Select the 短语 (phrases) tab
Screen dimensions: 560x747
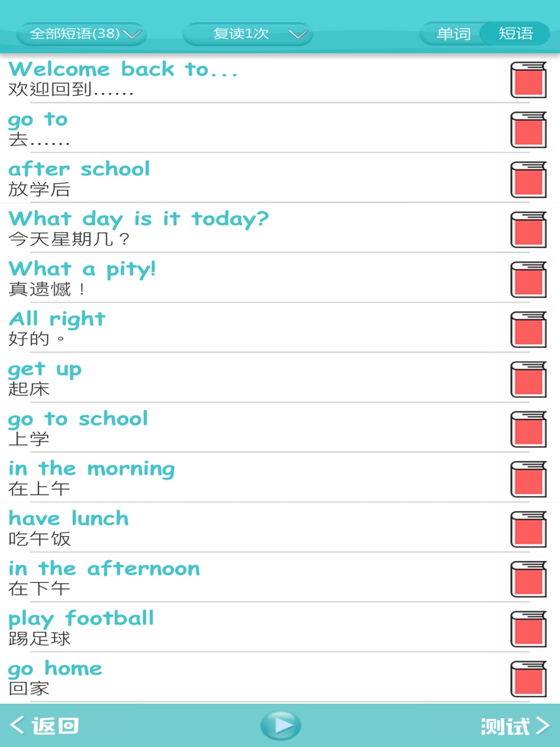click(516, 34)
